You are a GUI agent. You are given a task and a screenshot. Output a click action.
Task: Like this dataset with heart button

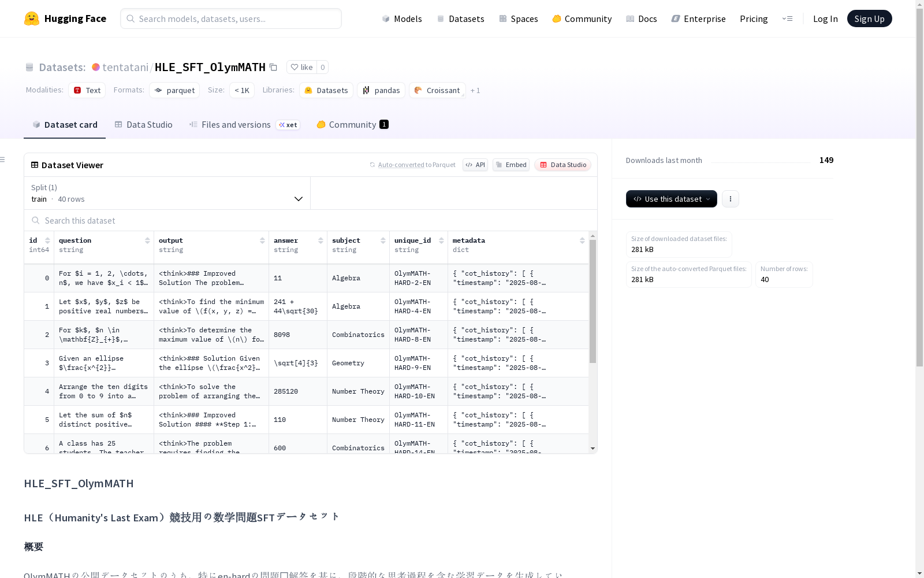tap(301, 67)
